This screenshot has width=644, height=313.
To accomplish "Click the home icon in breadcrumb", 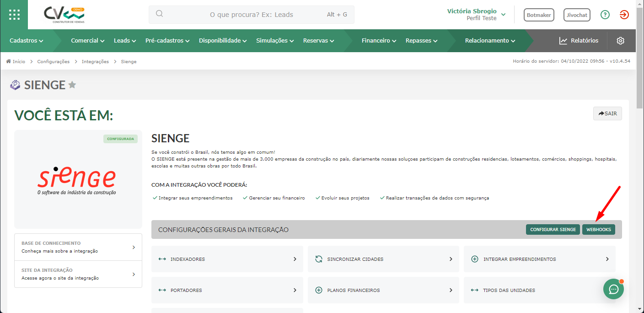I will point(8,61).
